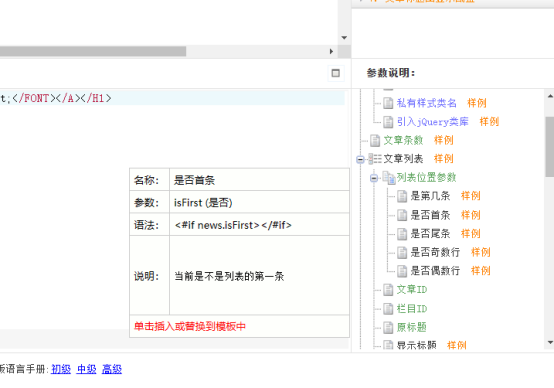Image resolution: width=554 pixels, height=388 pixels.
Task: Click the parameter tree scrollbar up arrow
Action: [x=550, y=96]
